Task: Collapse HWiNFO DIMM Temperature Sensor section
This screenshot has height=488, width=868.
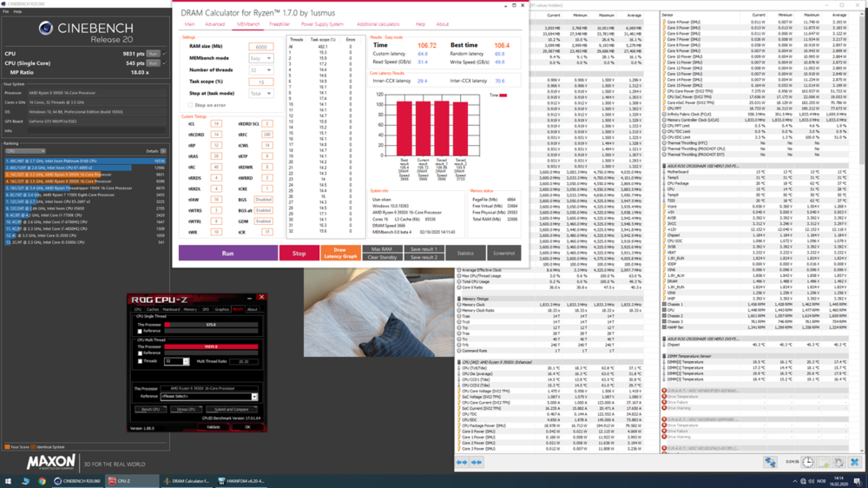Action: (664, 356)
